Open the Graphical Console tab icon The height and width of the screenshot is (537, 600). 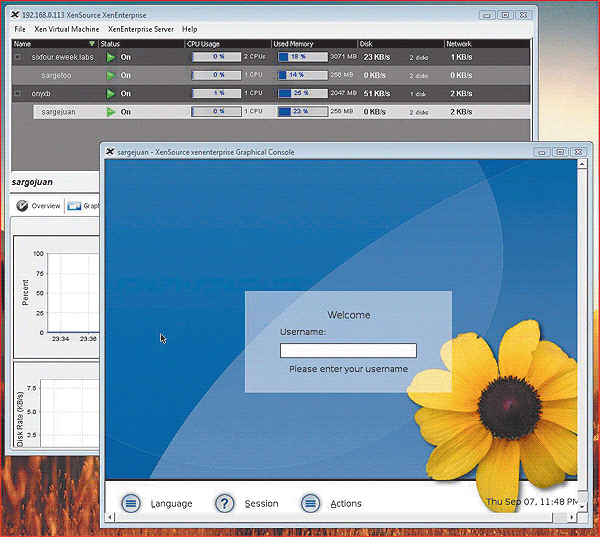tap(74, 206)
